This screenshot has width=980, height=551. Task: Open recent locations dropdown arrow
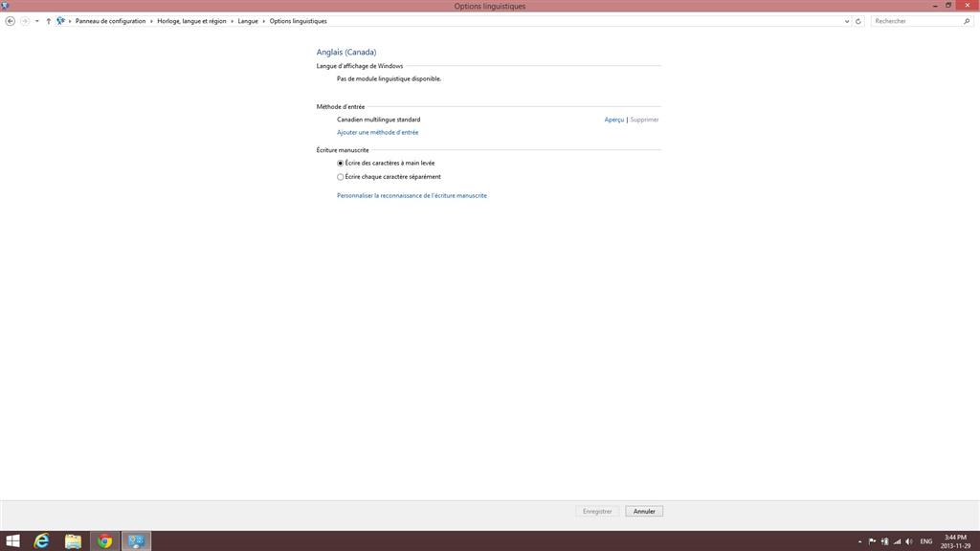point(37,21)
